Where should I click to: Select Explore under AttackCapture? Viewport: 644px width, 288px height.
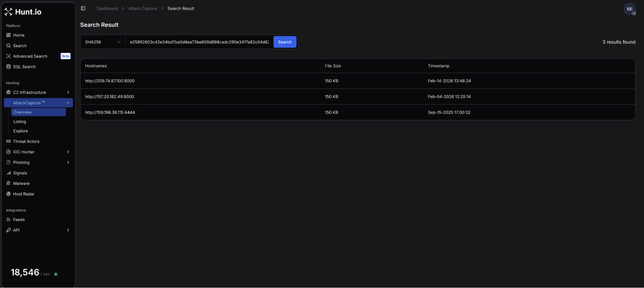21,131
